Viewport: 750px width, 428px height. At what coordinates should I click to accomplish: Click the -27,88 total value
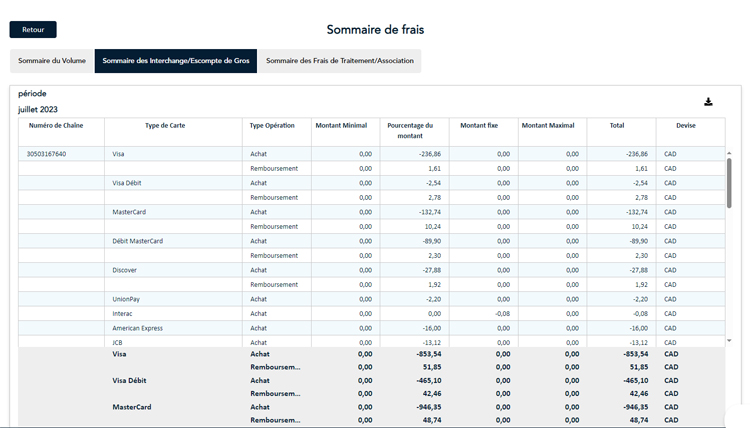(x=639, y=270)
